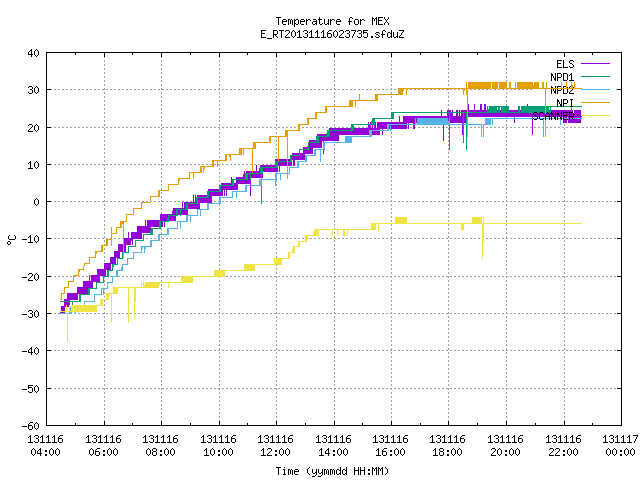
Task: Click the y-axis label -40
Action: coord(31,351)
